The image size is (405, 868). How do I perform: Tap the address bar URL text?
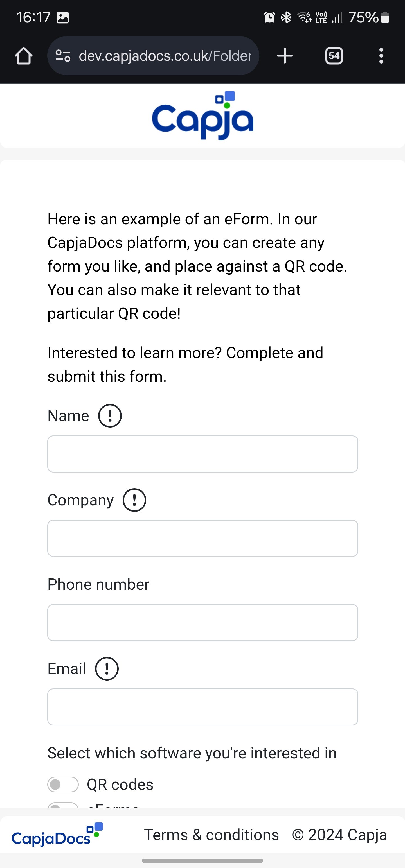click(165, 56)
